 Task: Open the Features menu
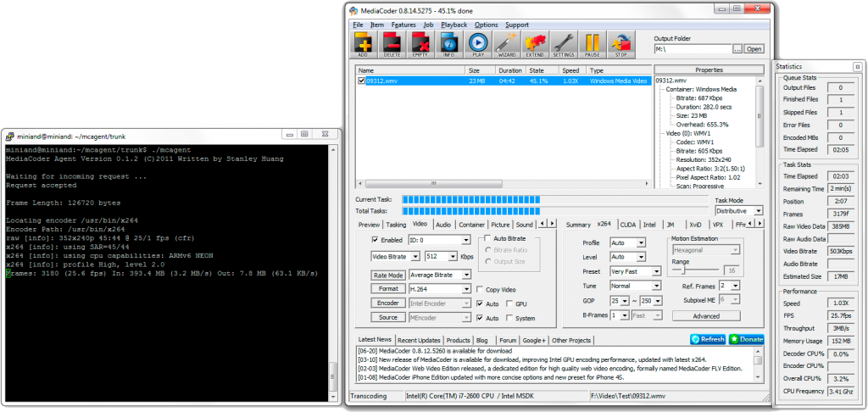(x=403, y=25)
